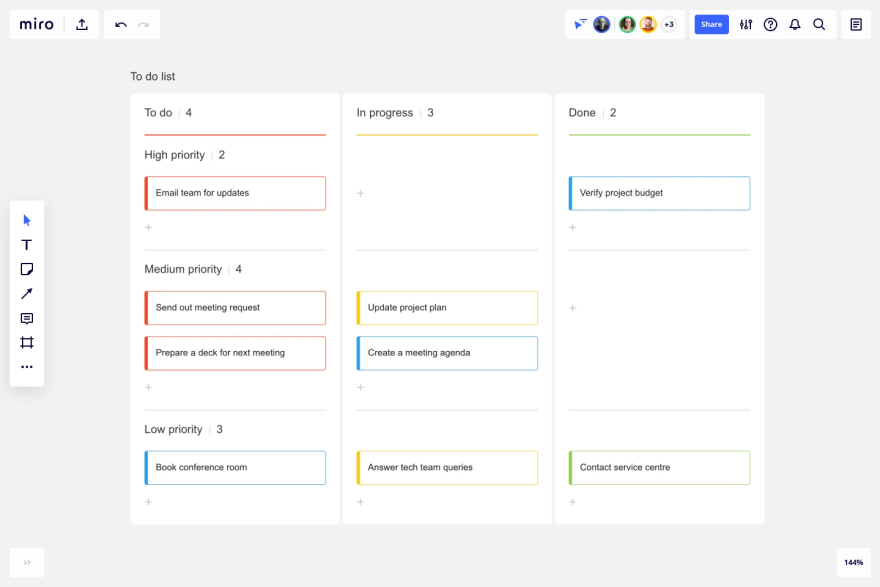880x587 pixels.
Task: Open the green-ringed collaborator avatar
Action: tap(627, 24)
